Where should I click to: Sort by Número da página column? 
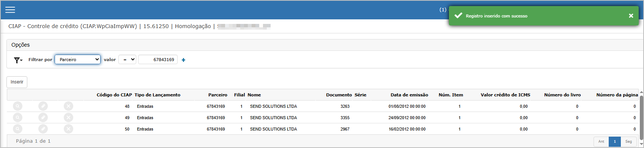617,95
